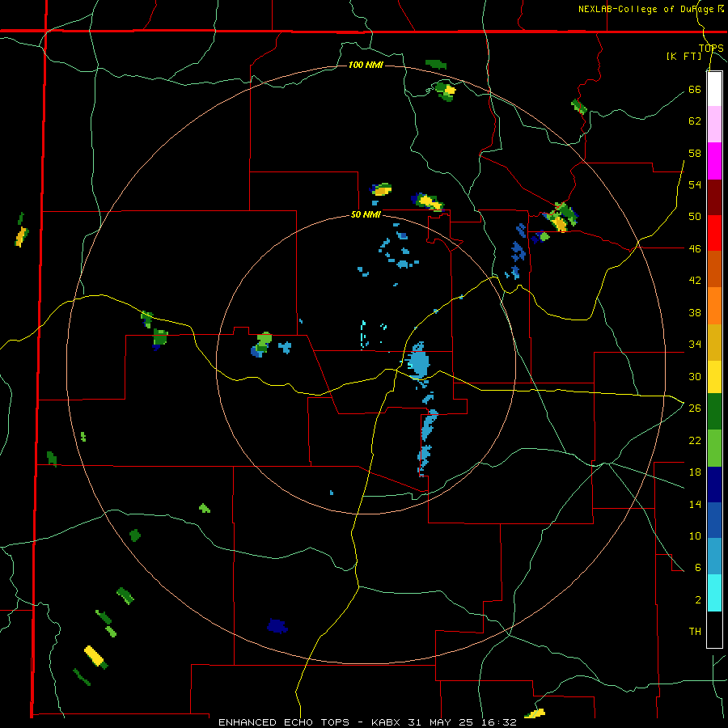This screenshot has width=728, height=728.
Task: Click the black TH swatch in legend
Action: coord(714,629)
